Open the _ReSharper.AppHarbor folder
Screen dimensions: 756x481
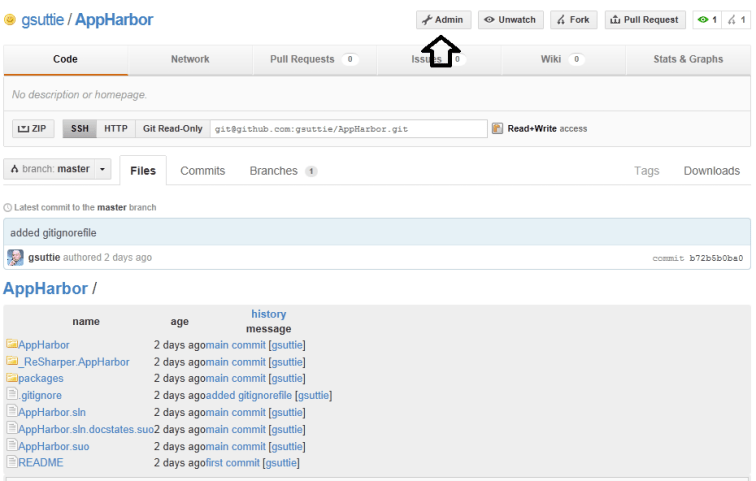click(74, 362)
